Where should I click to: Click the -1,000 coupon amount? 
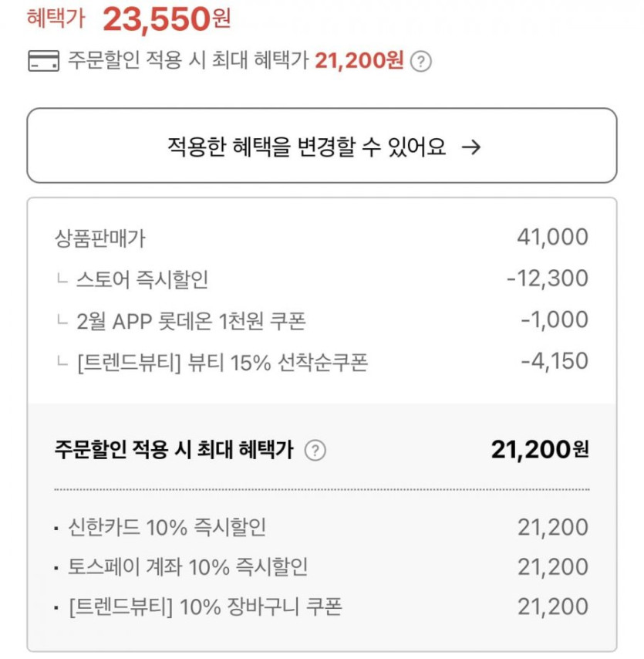click(x=554, y=320)
